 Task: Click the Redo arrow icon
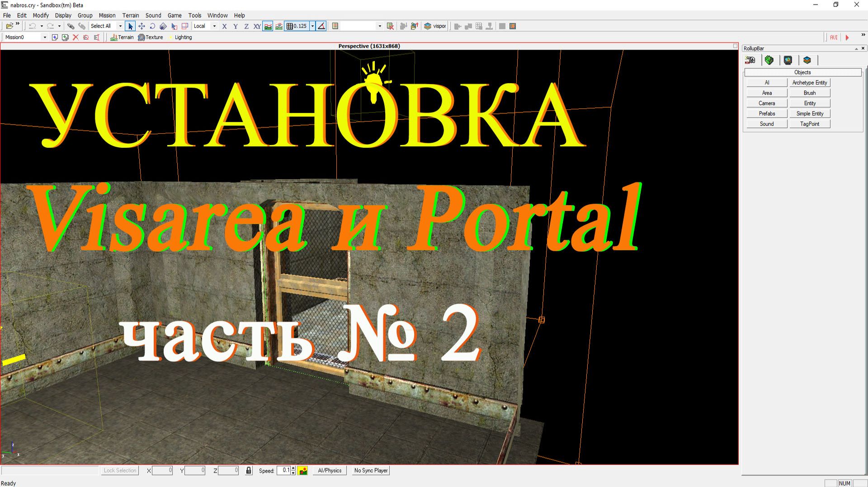50,26
